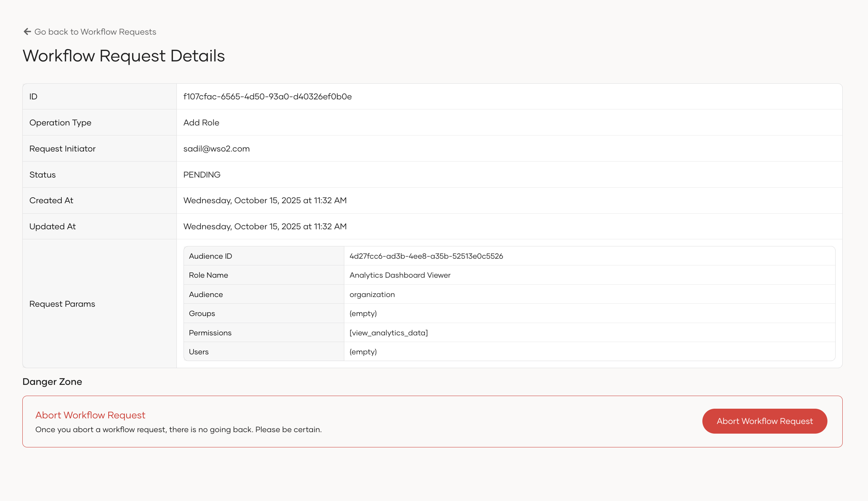Click the view_analytics_data permissions value

pos(388,333)
